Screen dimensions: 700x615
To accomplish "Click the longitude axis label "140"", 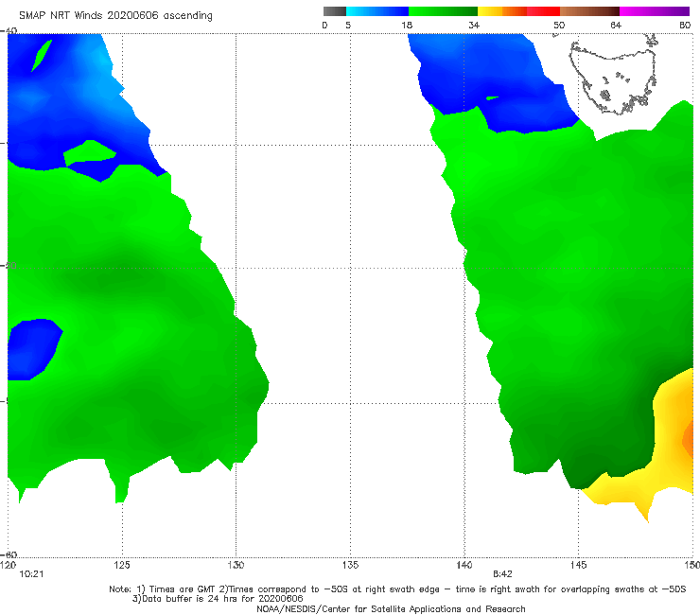I will pyautogui.click(x=464, y=565).
